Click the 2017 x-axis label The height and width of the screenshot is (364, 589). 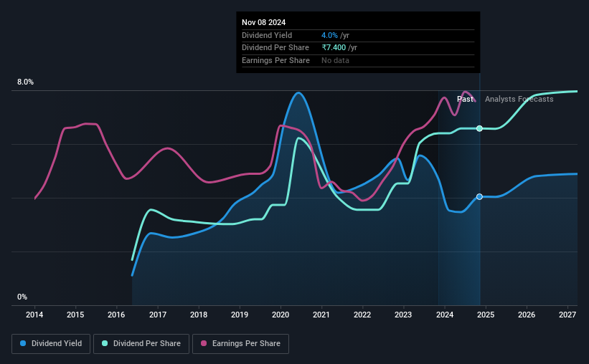tap(157, 315)
